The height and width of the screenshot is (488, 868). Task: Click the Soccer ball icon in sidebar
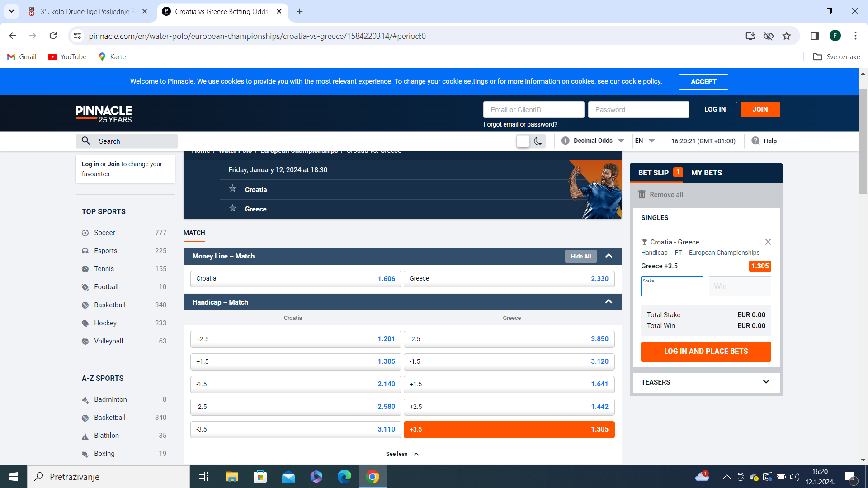click(x=85, y=233)
